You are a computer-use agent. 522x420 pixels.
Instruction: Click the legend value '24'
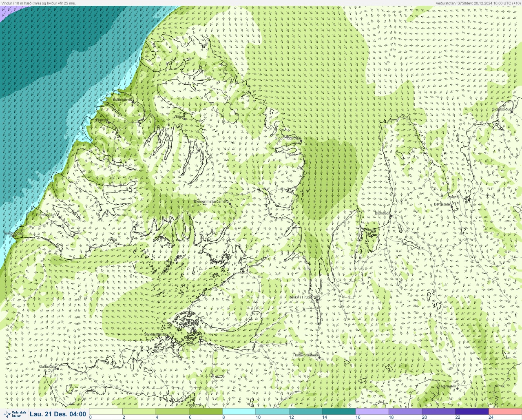point(491,417)
